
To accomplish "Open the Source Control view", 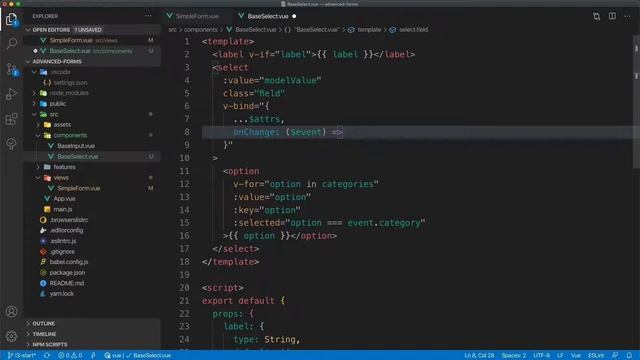I will (x=11, y=69).
